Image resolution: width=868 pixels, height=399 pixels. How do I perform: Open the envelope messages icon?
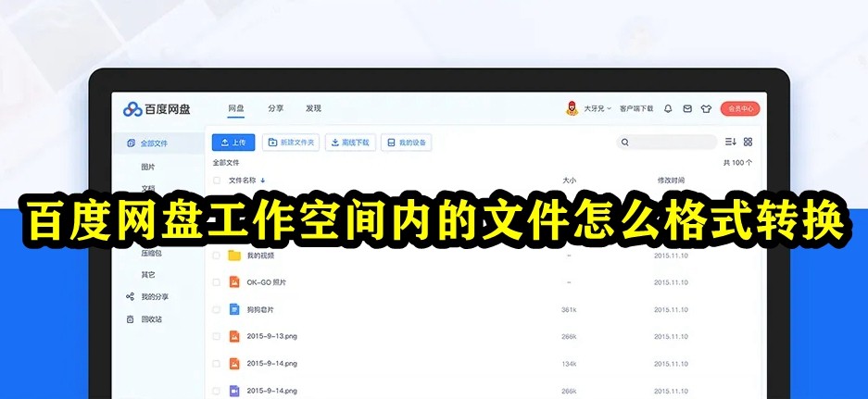(x=687, y=109)
